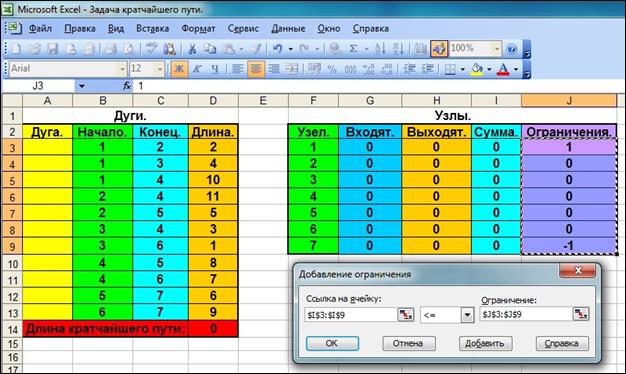
Task: Open the Font Color dropdown arrow
Action: coord(516,69)
